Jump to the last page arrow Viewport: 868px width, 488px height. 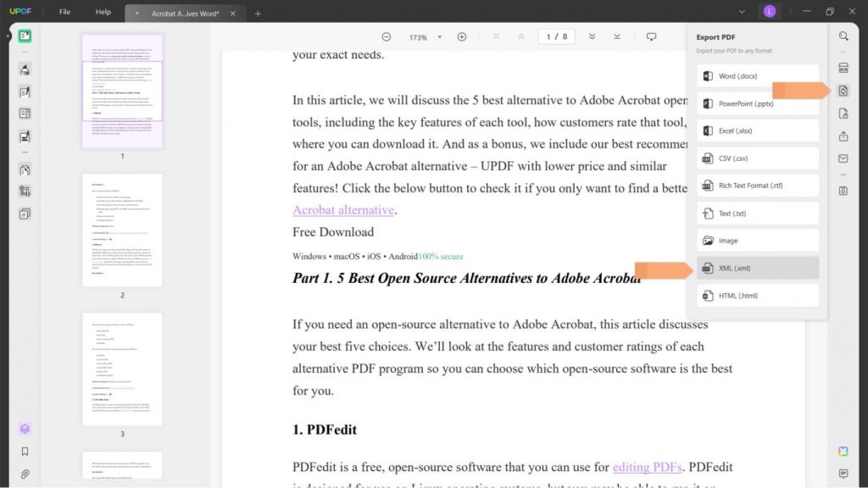[617, 37]
